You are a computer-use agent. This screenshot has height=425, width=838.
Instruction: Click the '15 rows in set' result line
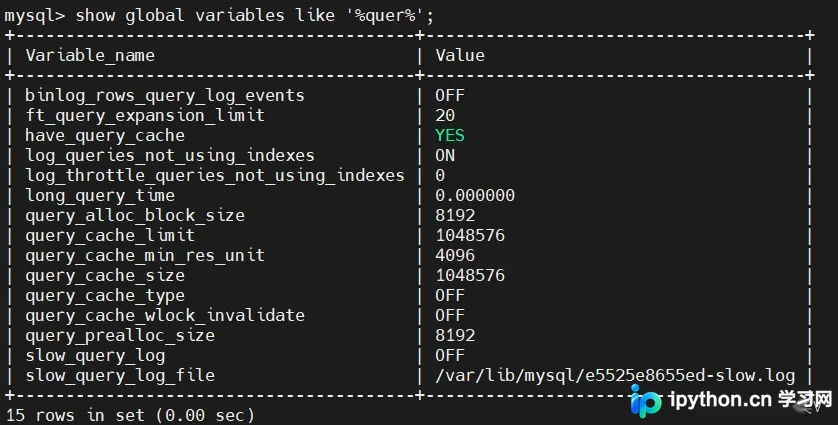(x=130, y=415)
